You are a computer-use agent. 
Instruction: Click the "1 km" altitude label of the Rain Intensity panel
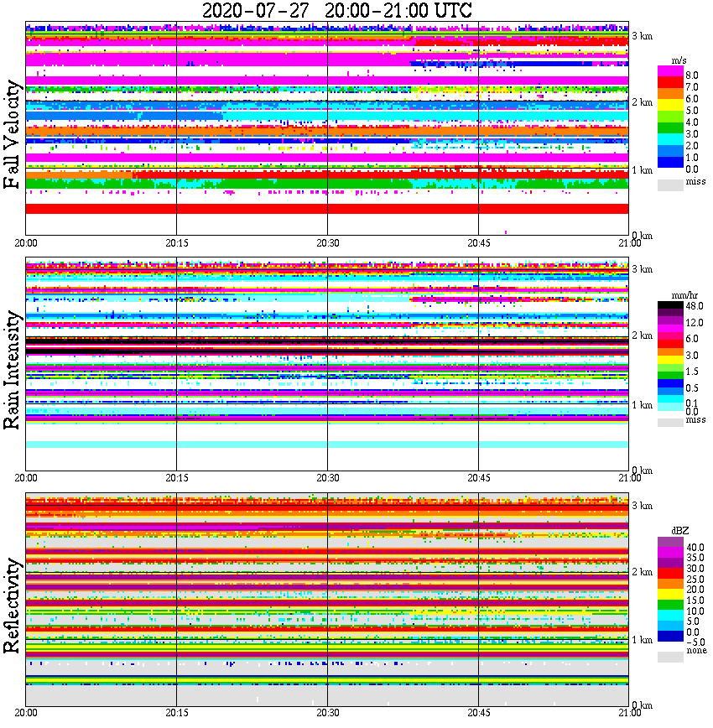pyautogui.click(x=643, y=405)
